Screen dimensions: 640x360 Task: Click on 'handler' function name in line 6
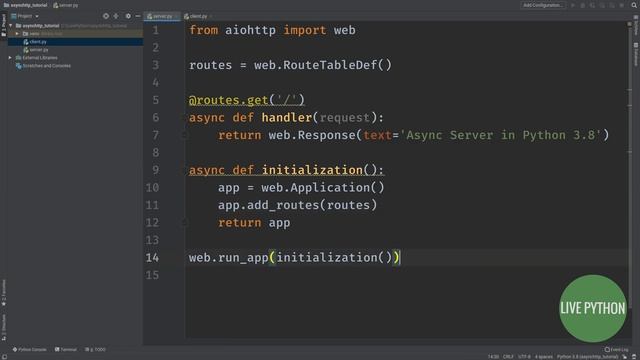click(287, 118)
